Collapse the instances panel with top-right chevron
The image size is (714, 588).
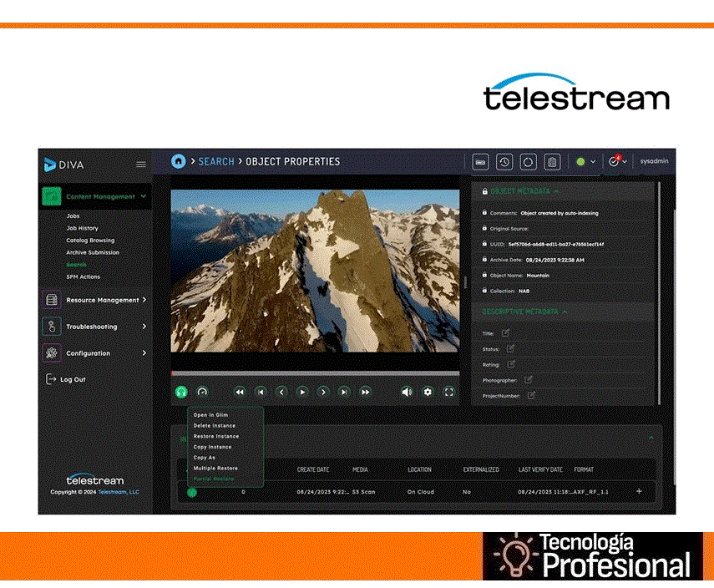click(x=651, y=438)
